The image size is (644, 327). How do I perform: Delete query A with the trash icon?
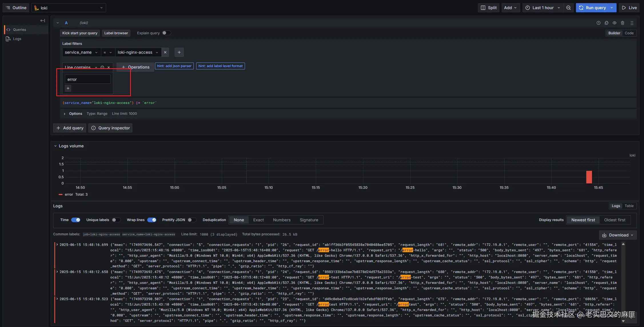[x=623, y=23]
